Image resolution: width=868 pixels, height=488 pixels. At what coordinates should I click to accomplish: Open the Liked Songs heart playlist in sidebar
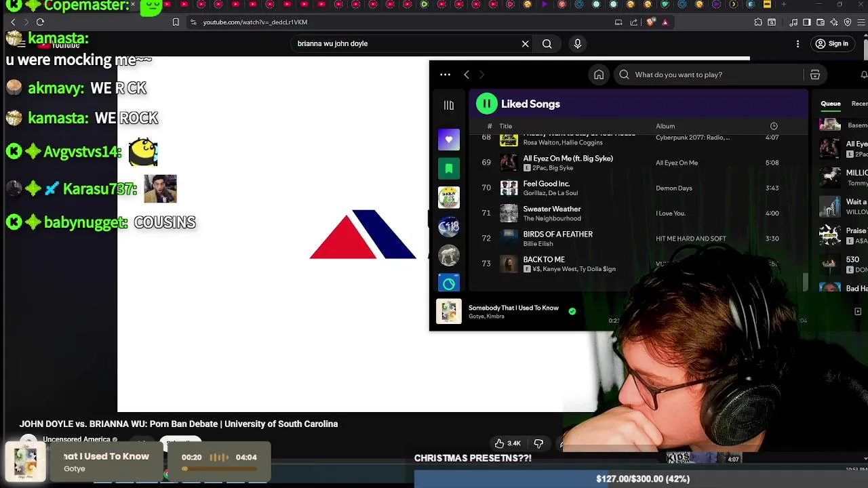pyautogui.click(x=448, y=140)
